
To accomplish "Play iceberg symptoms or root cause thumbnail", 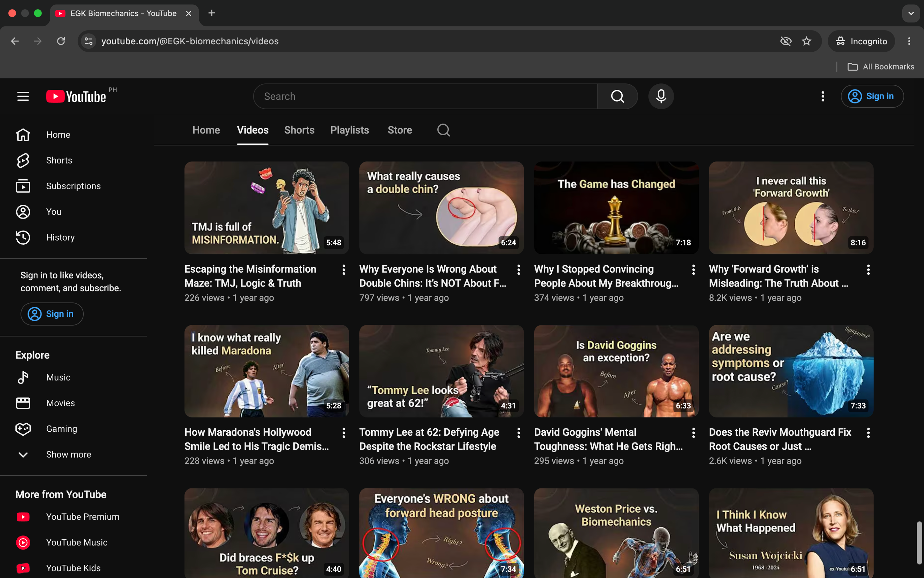I will coord(791,371).
